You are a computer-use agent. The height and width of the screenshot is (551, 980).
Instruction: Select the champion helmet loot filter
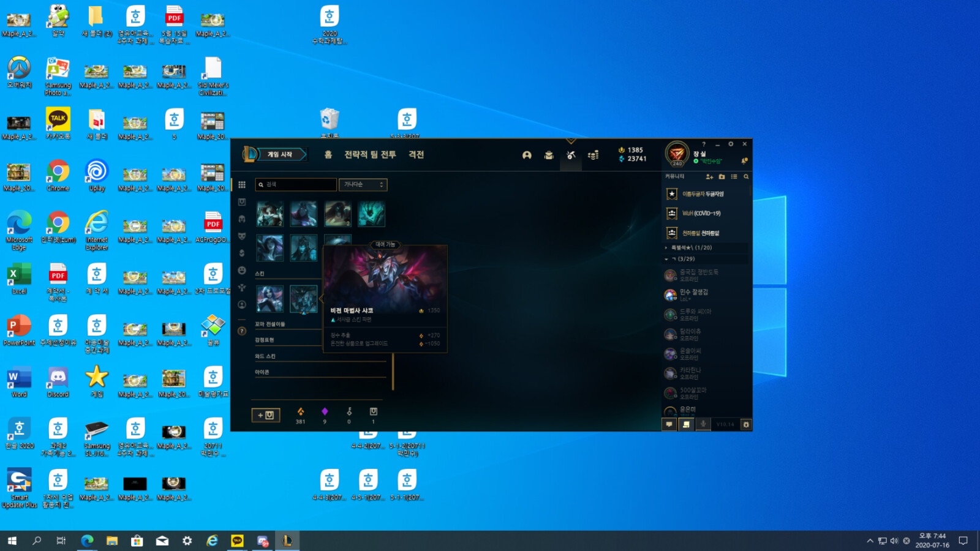[x=242, y=219]
